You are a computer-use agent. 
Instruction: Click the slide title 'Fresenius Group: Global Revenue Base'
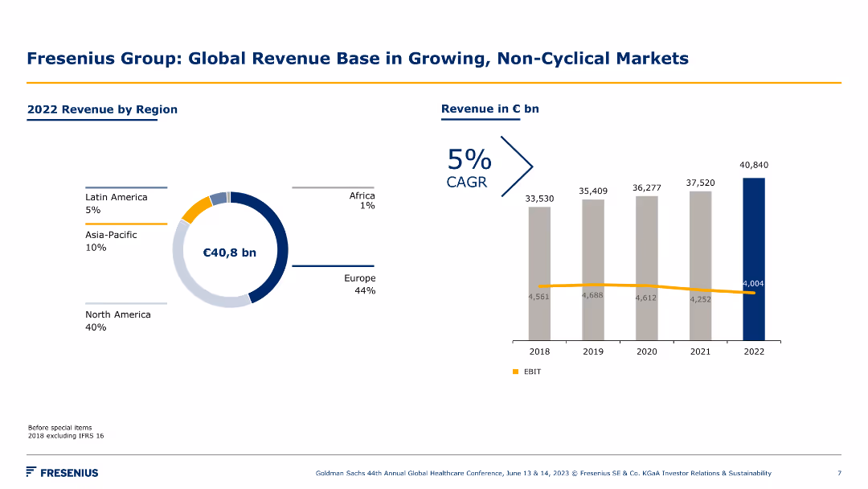tap(358, 58)
